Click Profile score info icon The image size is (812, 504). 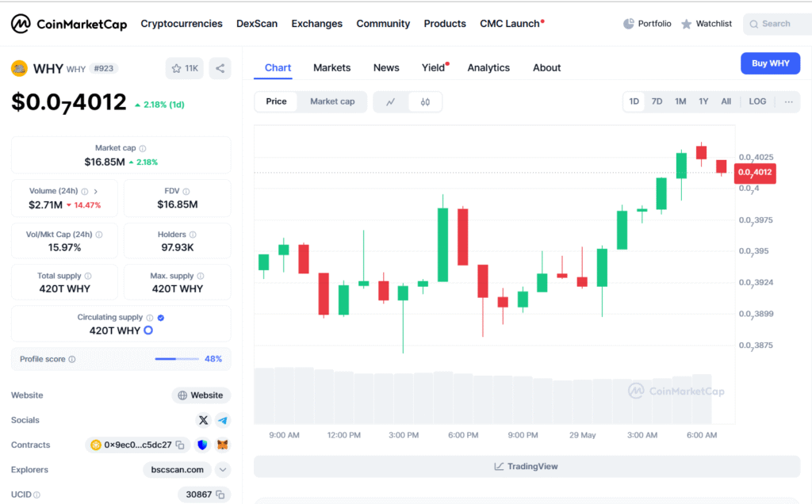pos(72,359)
